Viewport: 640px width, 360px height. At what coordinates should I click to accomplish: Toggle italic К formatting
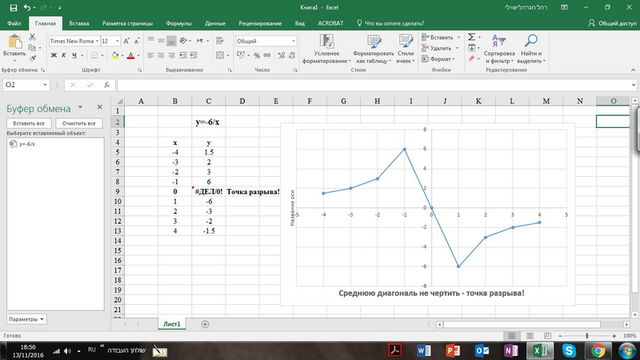coord(64,55)
